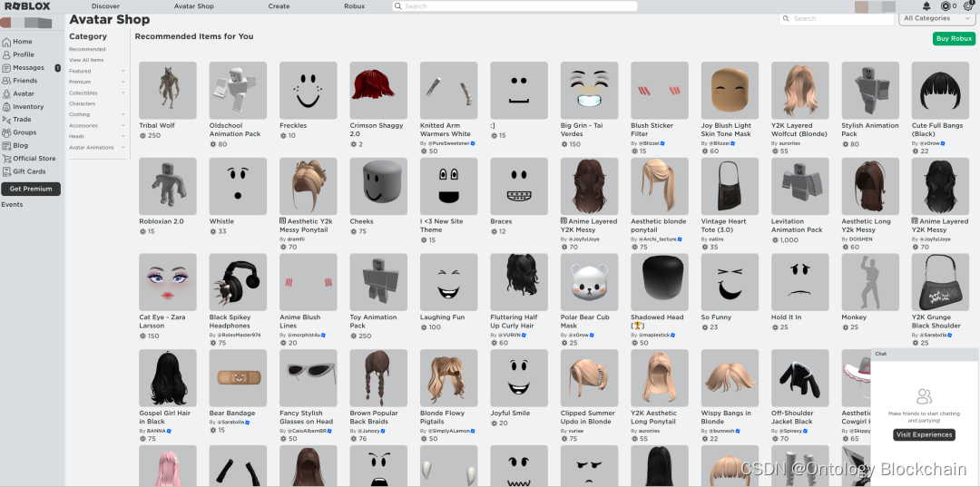Open the Polar Bear Cub Mask item

[x=590, y=282]
